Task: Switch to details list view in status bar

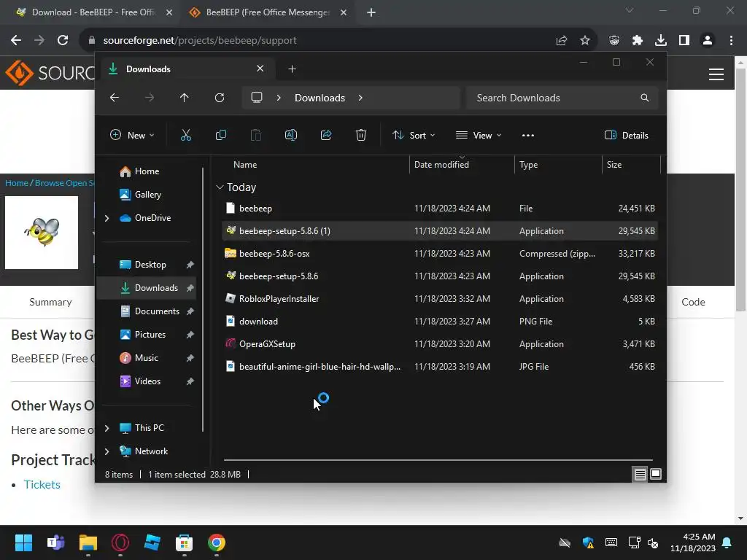Action: coord(640,474)
